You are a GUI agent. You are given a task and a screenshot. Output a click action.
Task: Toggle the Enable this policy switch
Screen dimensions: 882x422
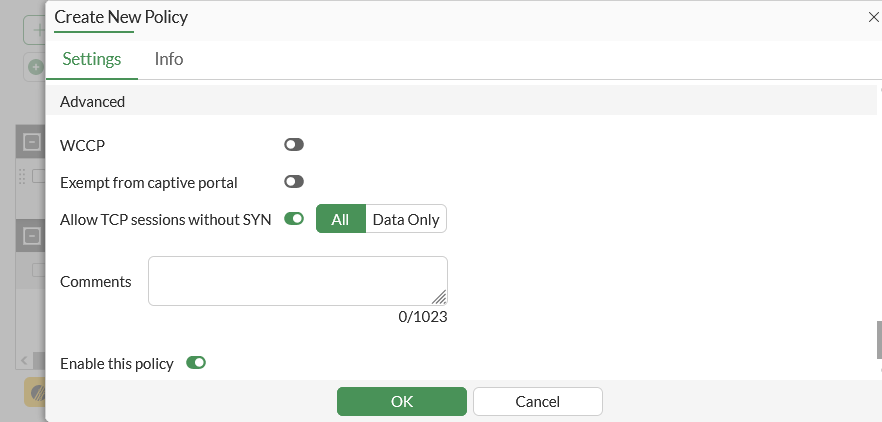point(196,363)
